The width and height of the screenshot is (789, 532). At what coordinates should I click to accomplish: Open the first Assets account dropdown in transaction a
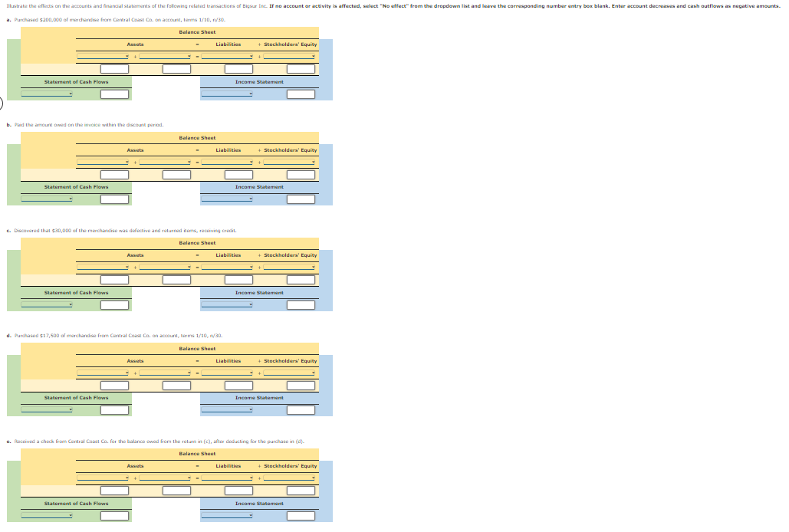click(104, 55)
